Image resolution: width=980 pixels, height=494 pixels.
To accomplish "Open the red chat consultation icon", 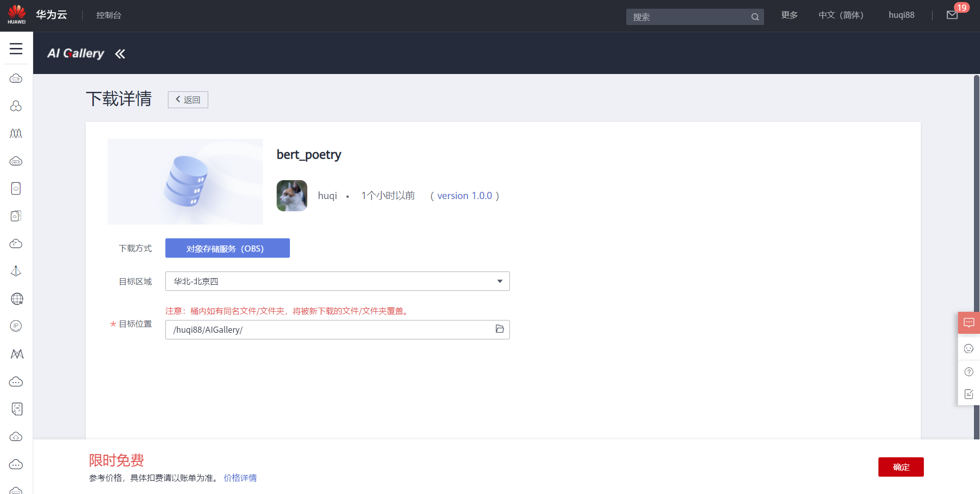I will click(969, 323).
